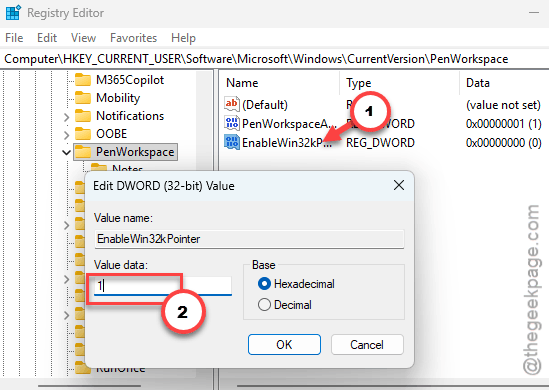Select the (Default) value name
This screenshot has height=390, width=549.
pos(265,105)
